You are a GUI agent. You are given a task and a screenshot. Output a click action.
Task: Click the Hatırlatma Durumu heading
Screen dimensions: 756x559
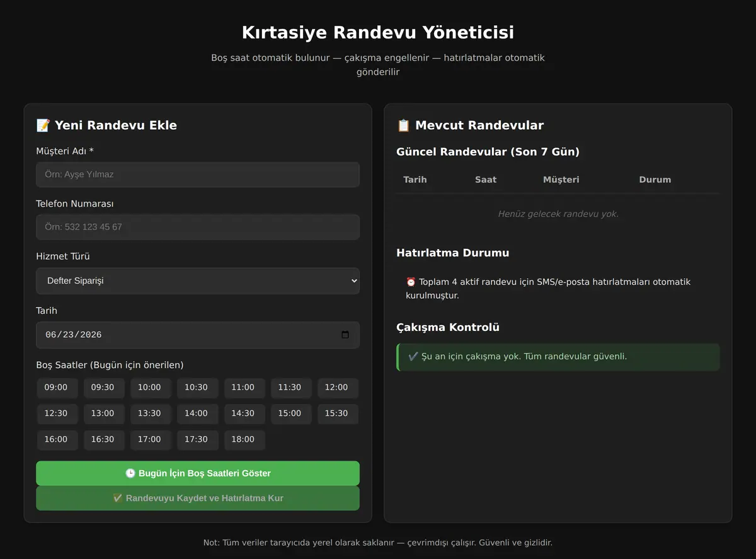[x=453, y=253]
